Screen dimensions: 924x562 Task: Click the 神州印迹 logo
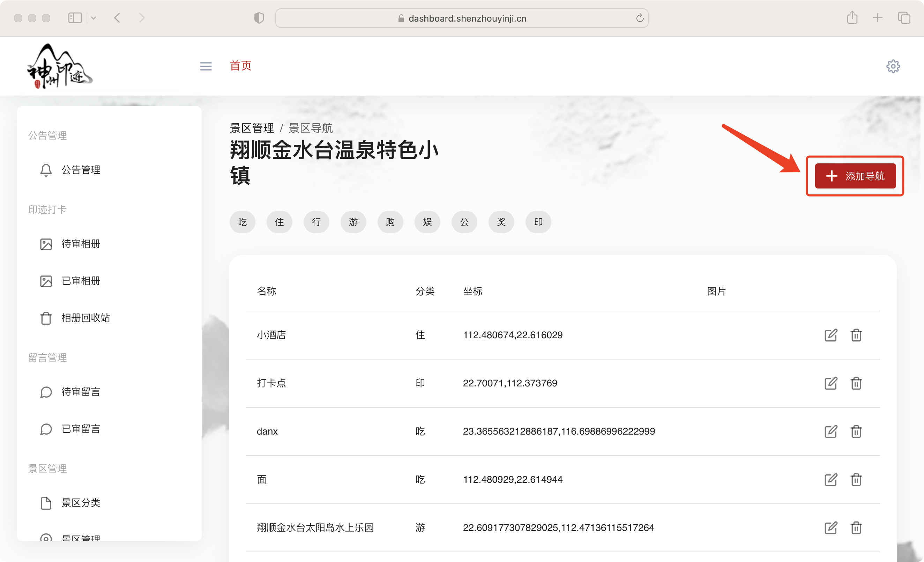point(60,66)
